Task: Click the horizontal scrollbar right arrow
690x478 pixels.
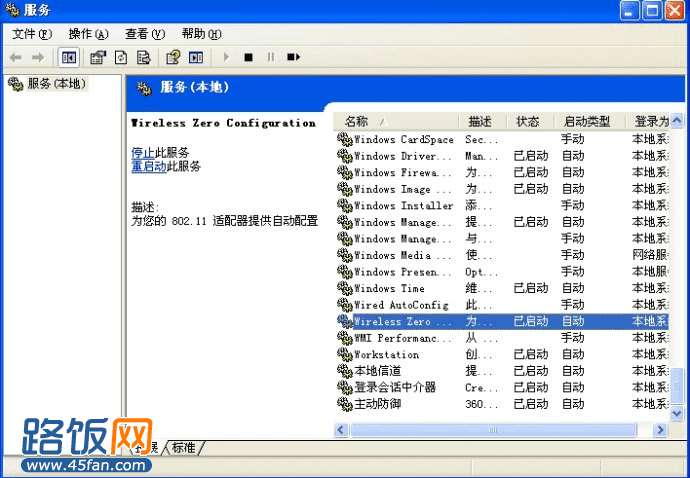Action: coord(660,430)
